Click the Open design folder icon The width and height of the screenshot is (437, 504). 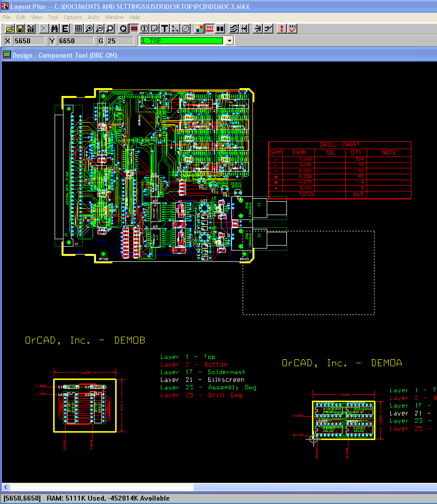click(9, 29)
